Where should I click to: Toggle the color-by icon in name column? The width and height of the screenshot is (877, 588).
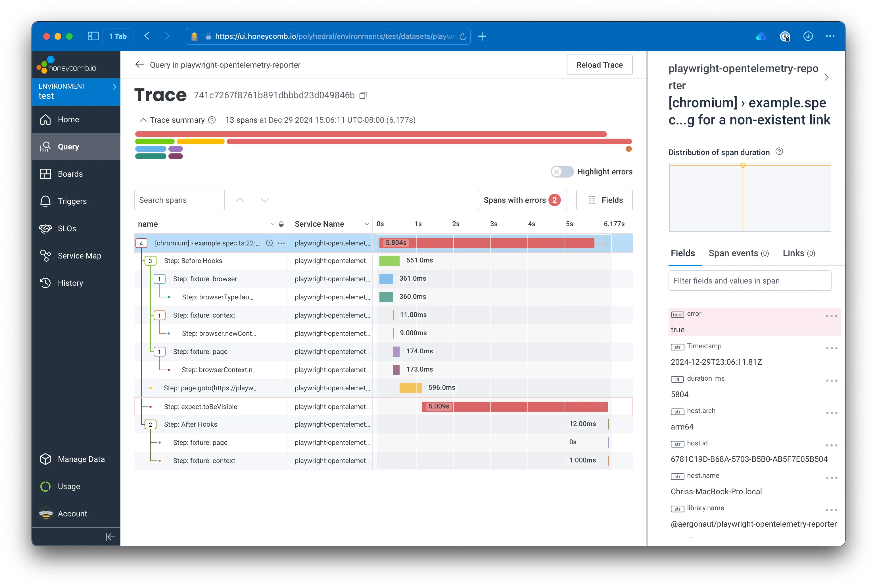(x=281, y=224)
